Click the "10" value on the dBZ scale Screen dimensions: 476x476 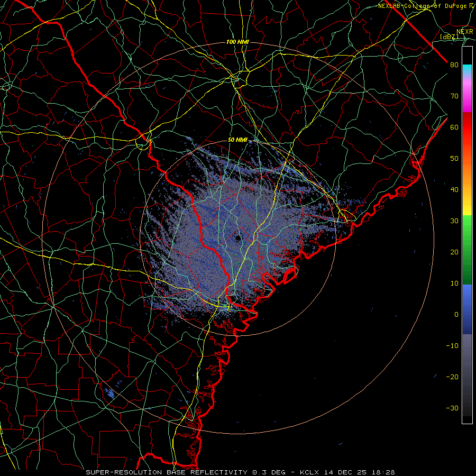(454, 283)
